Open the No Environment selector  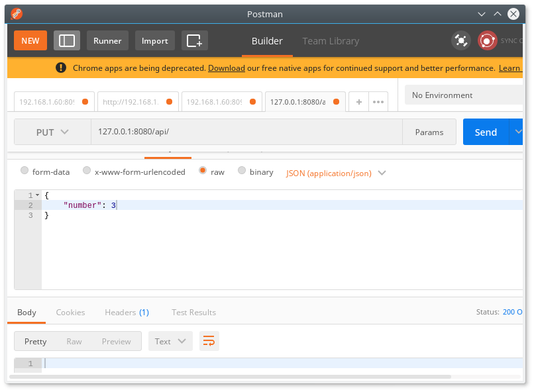pyautogui.click(x=464, y=95)
